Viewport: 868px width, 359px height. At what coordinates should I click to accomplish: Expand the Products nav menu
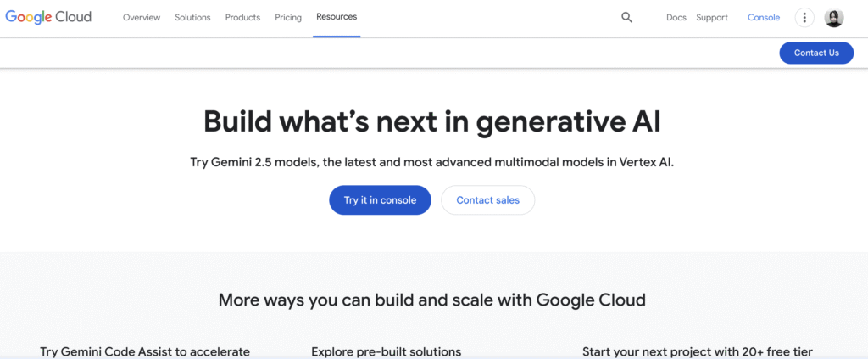[x=242, y=18]
